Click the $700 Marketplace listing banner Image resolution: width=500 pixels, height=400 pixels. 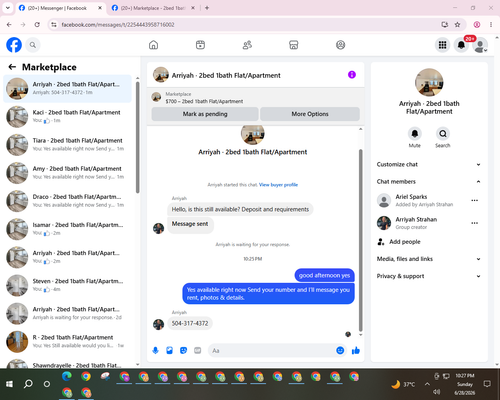[255, 98]
